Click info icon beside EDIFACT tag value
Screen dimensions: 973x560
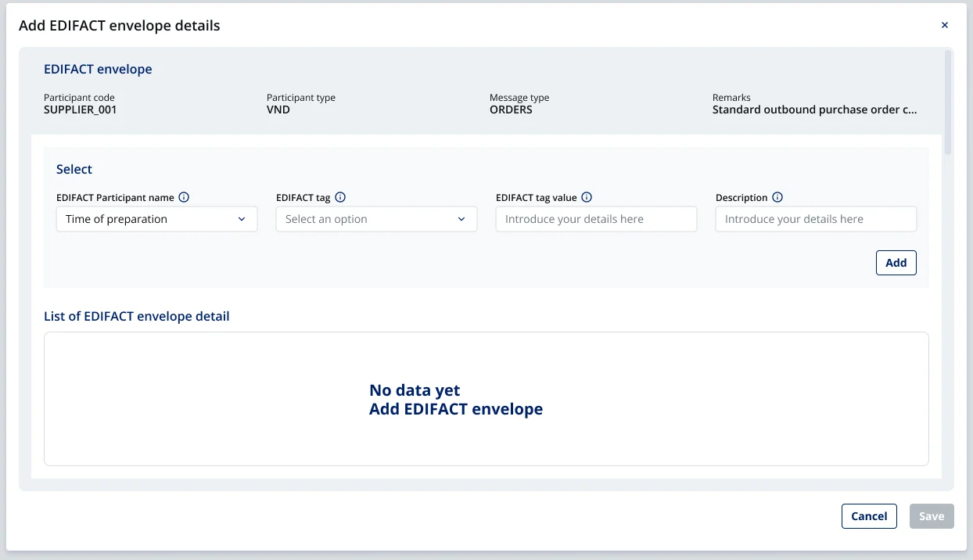click(587, 198)
